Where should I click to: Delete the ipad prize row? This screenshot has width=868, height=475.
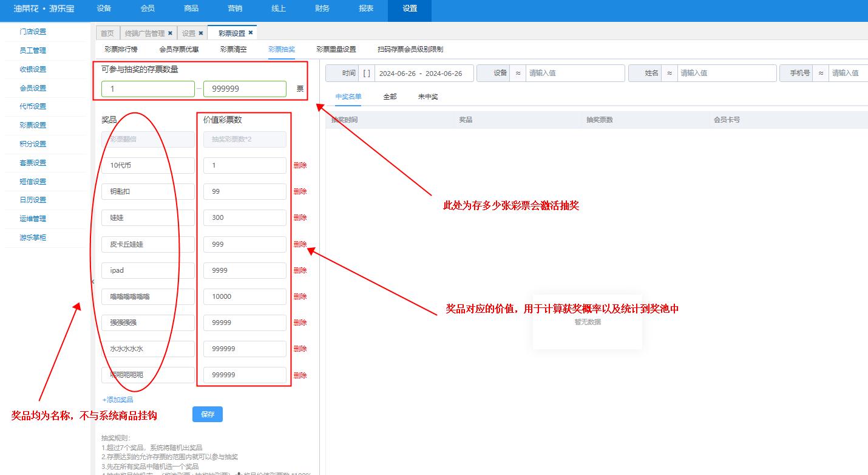300,270
